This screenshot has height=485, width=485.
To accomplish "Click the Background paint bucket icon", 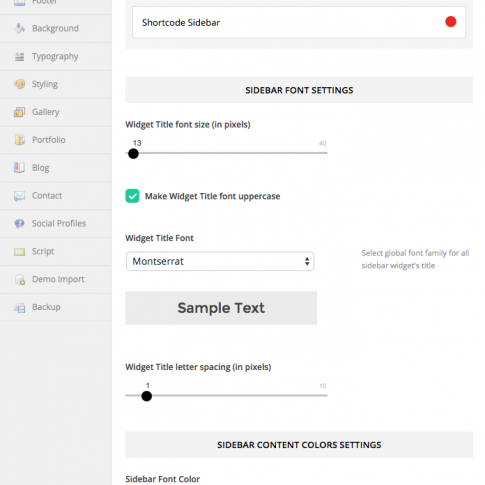I will tap(19, 28).
